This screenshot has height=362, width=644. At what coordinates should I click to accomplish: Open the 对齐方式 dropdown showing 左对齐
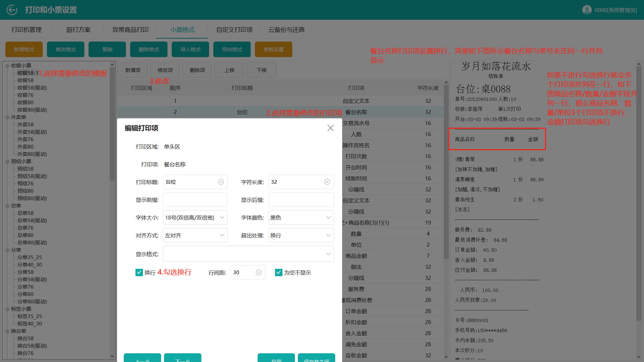(x=195, y=235)
